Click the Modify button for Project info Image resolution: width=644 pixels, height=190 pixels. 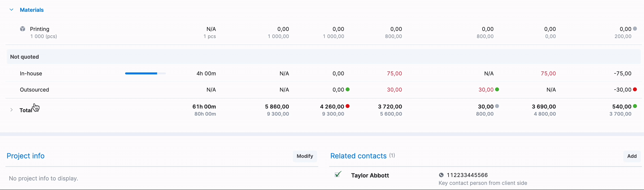(305, 156)
